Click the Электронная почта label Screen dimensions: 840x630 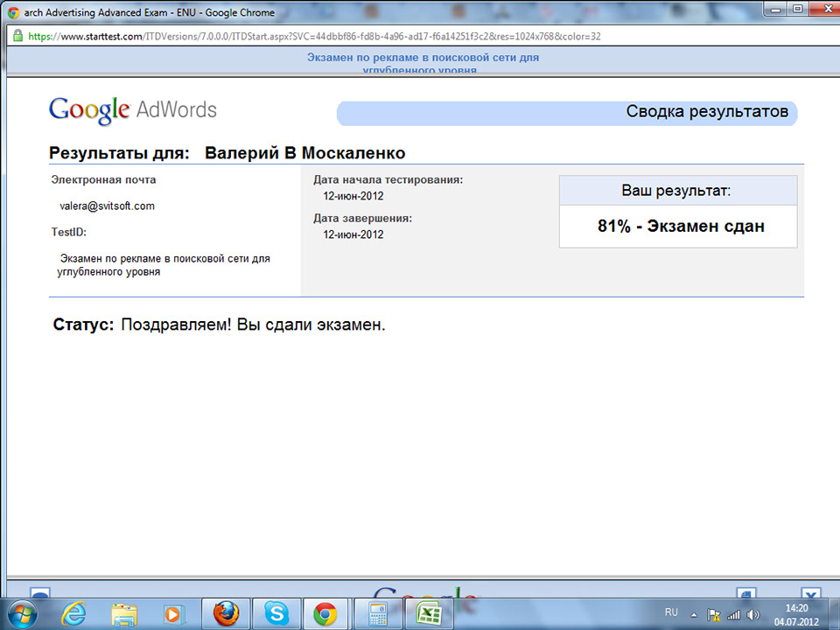(x=103, y=180)
